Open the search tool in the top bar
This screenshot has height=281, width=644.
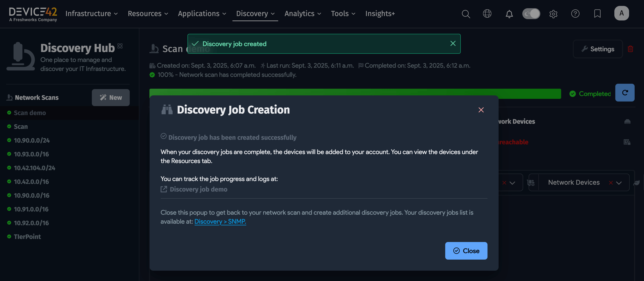coord(465,14)
